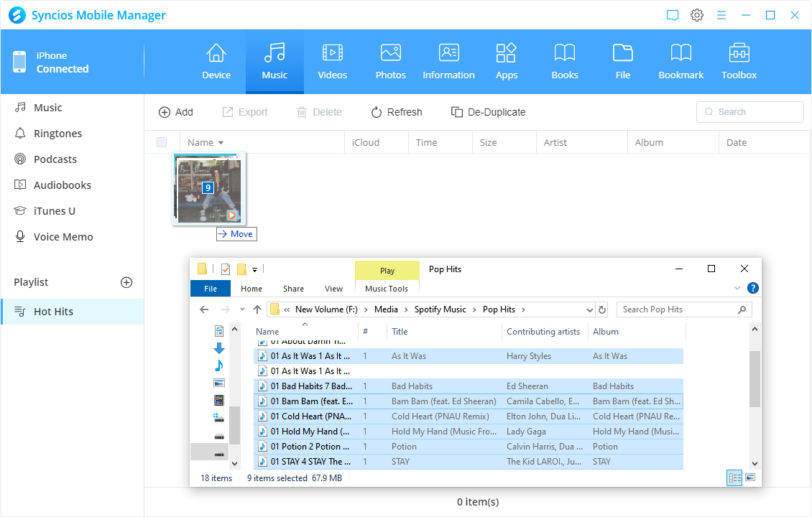Go to the Information tab
Viewport: 812px width, 517px height.
pyautogui.click(x=448, y=62)
